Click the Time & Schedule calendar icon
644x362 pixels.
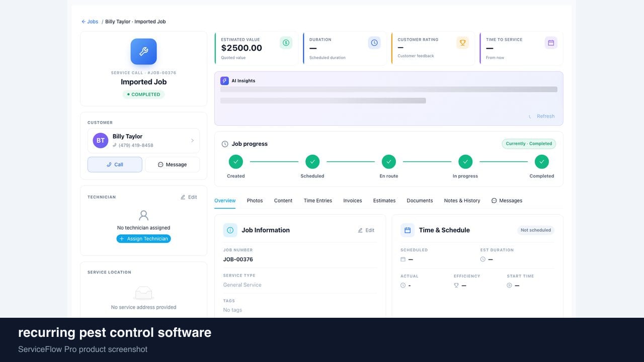[408, 230]
